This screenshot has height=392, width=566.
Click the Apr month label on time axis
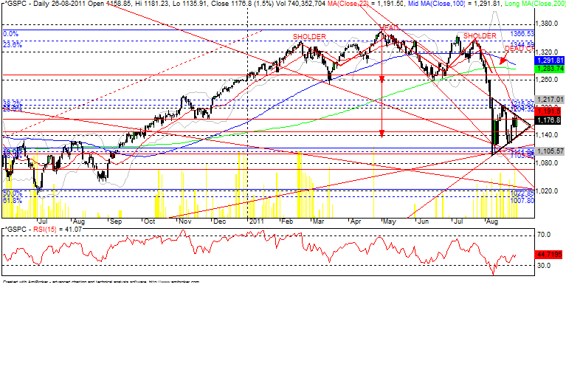click(x=356, y=221)
